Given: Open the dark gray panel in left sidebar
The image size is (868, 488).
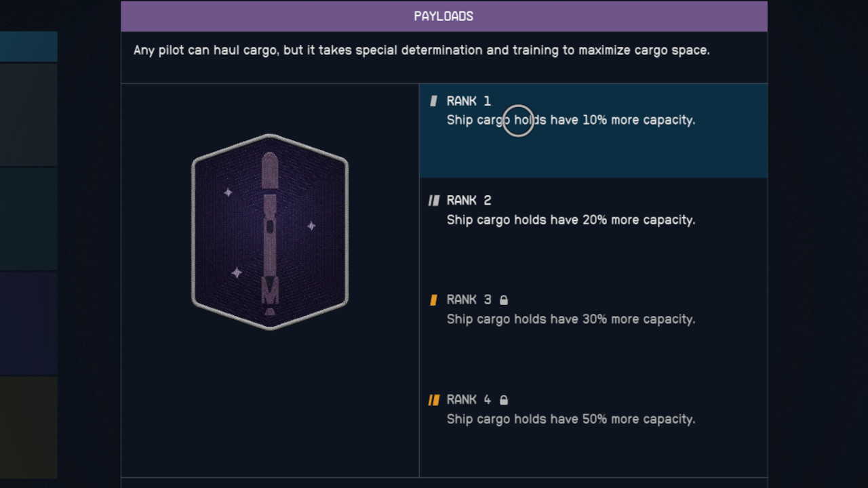Looking at the screenshot, I should [x=28, y=115].
